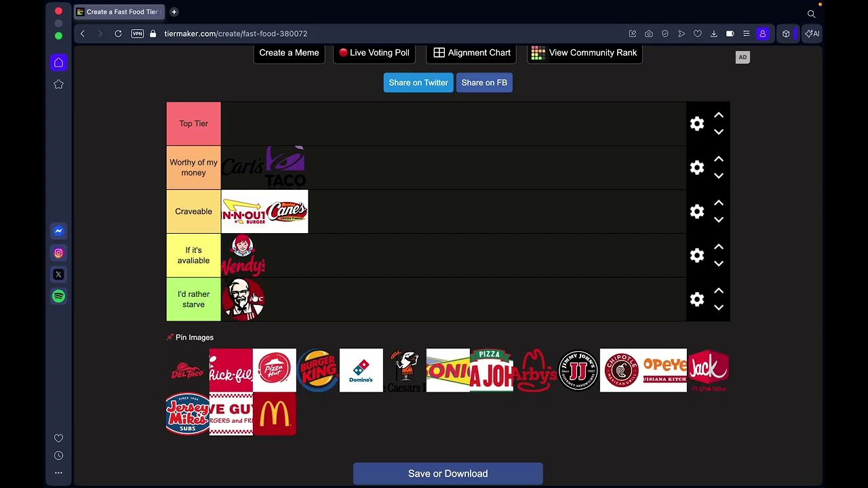
Task: Select the Carl's Jr logo
Action: coord(243,167)
